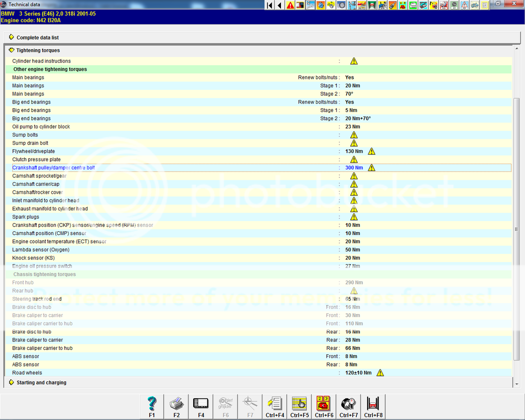Viewport: 525px width, 420px height.
Task: Select the wrench technical data toolbar icon
Action: 310,5
